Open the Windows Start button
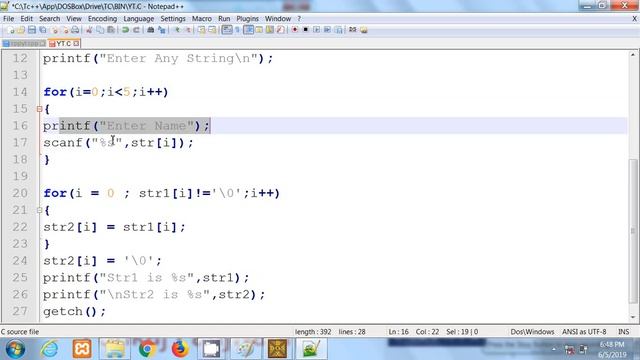Viewport: 640px width, 360px height. (15, 349)
